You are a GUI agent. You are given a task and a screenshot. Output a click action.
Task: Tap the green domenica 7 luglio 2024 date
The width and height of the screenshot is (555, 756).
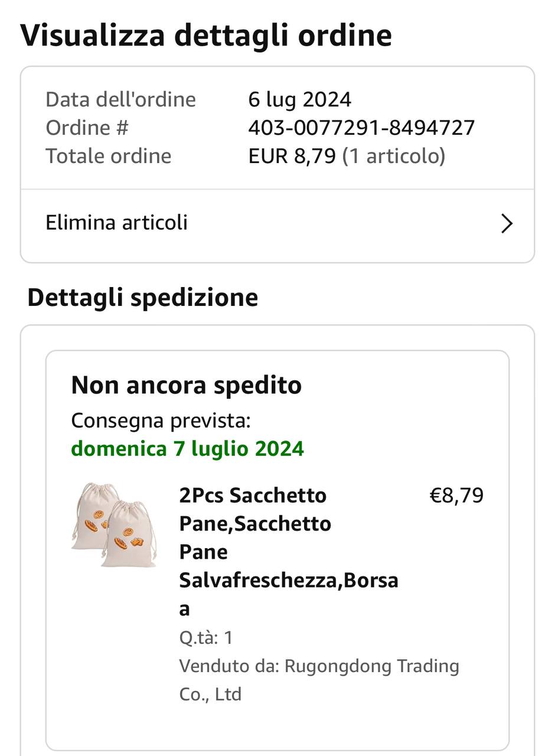tap(187, 449)
